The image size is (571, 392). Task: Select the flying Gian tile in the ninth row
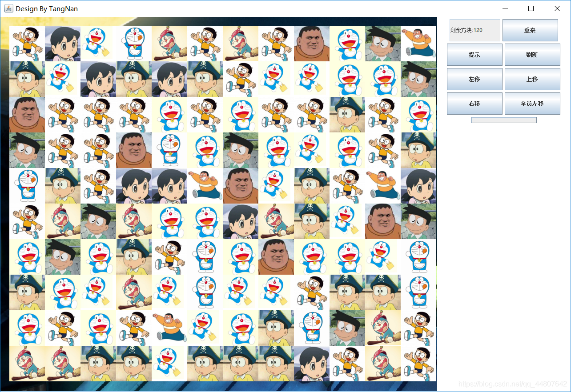169,328
